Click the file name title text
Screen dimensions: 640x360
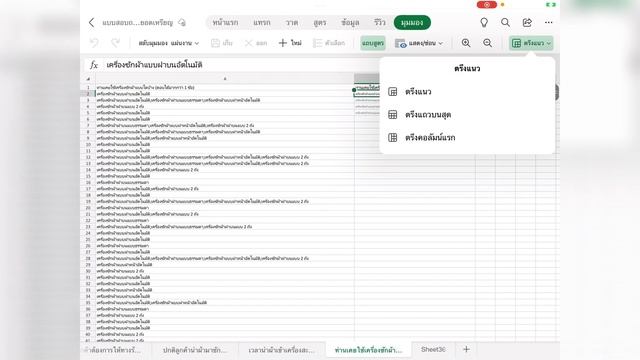pyautogui.click(x=138, y=22)
